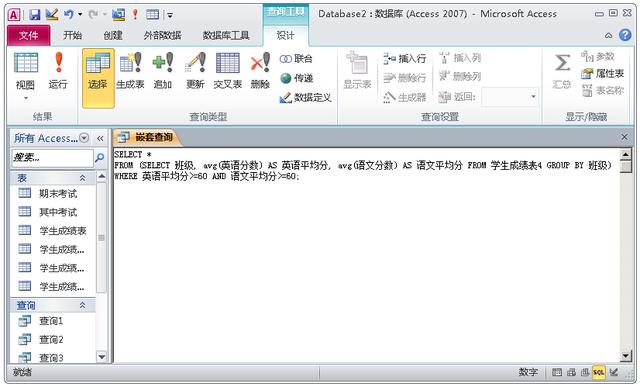Close the 嵌套查询 query tab with X

[x=624, y=137]
